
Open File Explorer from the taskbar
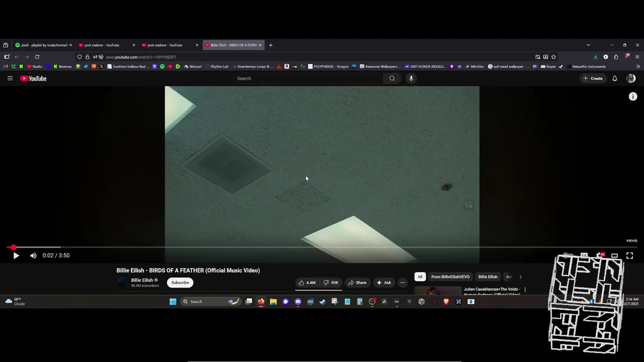[x=273, y=302]
